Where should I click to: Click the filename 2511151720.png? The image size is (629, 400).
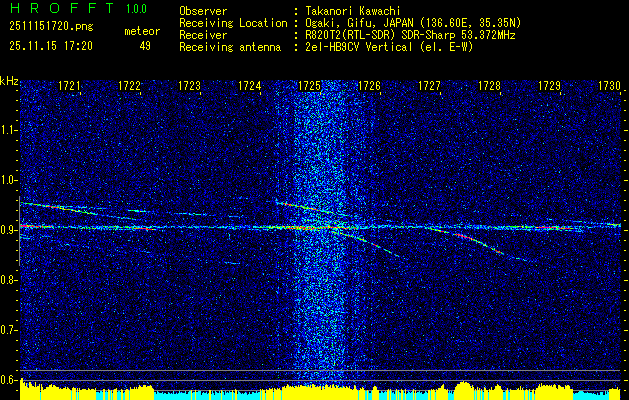(x=51, y=27)
